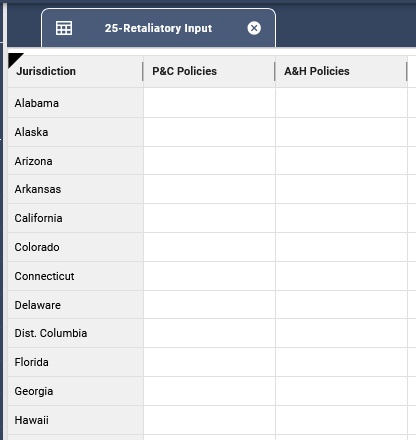The height and width of the screenshot is (440, 416).
Task: Click the table grid icon on tab
Action: [x=64, y=28]
